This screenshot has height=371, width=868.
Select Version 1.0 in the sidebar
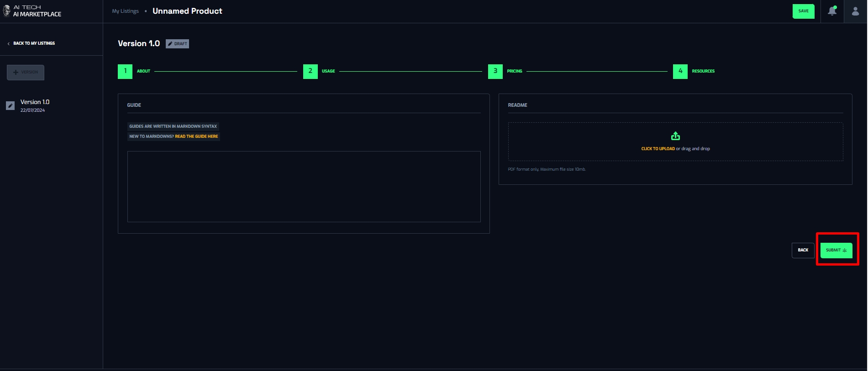[x=35, y=102]
